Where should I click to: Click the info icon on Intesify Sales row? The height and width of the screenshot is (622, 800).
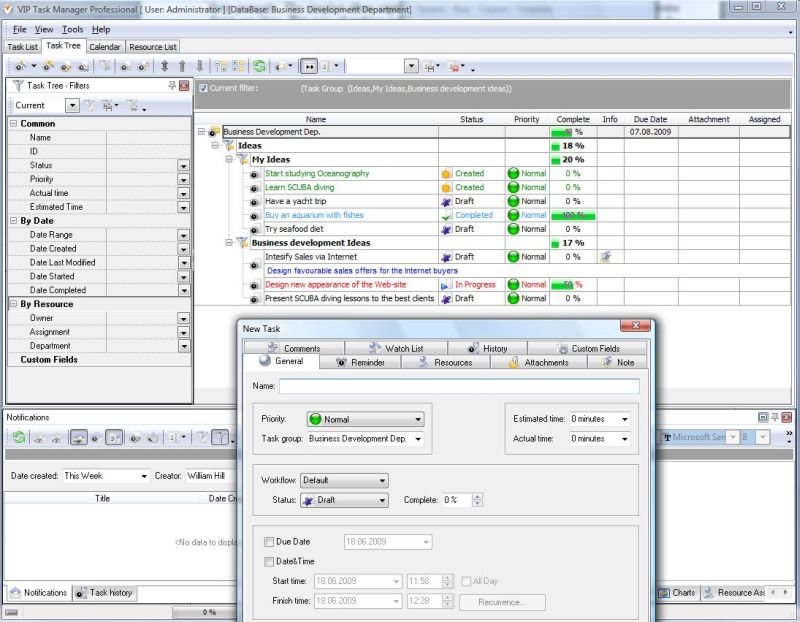coord(606,257)
